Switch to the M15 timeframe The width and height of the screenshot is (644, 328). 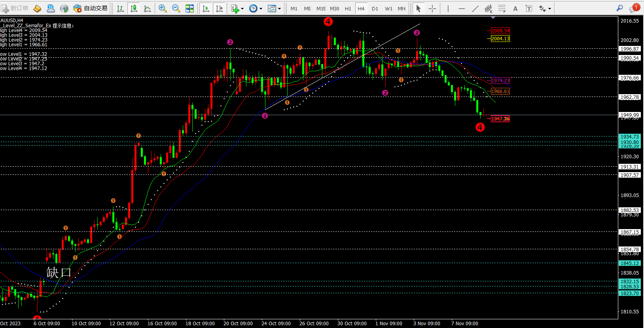click(321, 8)
